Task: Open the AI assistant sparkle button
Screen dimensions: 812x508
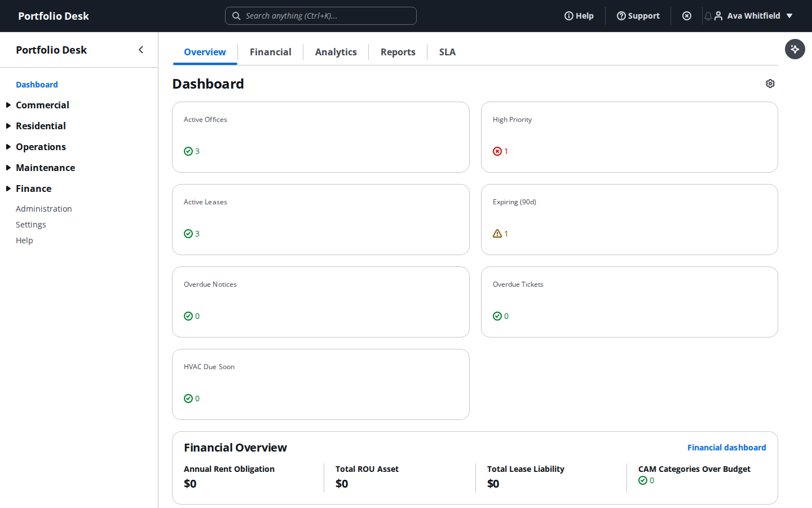Action: [x=795, y=49]
